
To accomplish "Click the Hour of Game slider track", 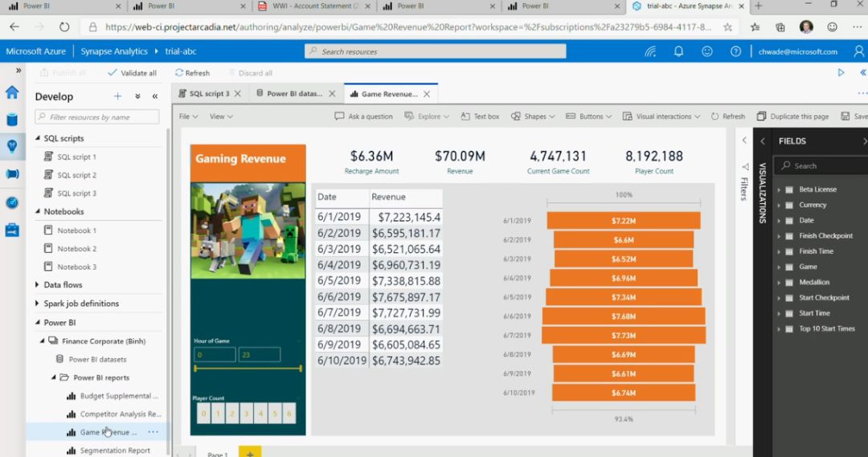I will pos(248,368).
